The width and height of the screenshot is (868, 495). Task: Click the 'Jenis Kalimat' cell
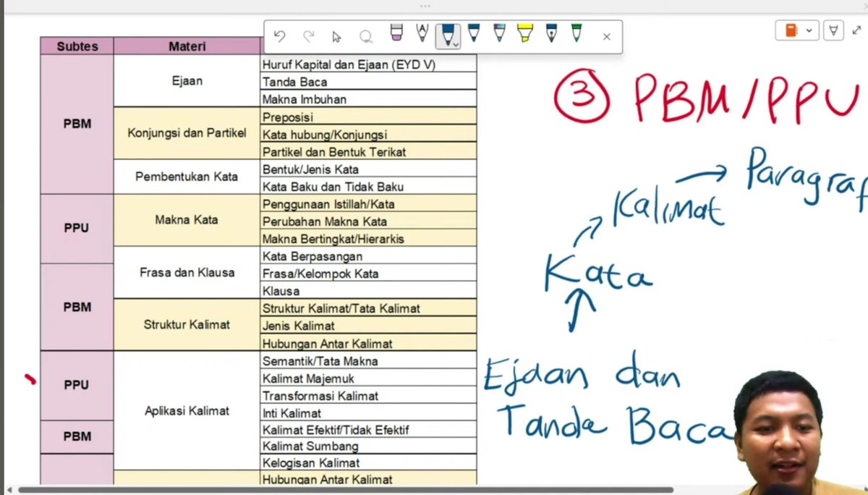[368, 325]
